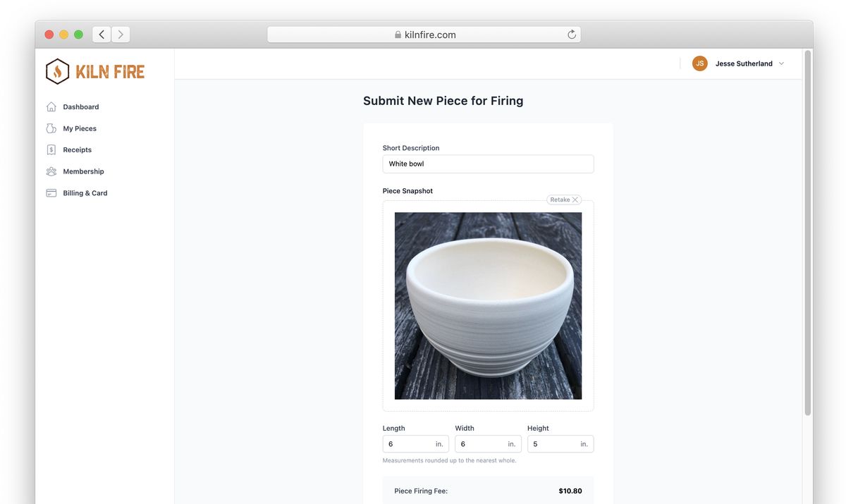The height and width of the screenshot is (504, 846).
Task: Open My Pieces via its pottery icon
Action: tap(50, 127)
